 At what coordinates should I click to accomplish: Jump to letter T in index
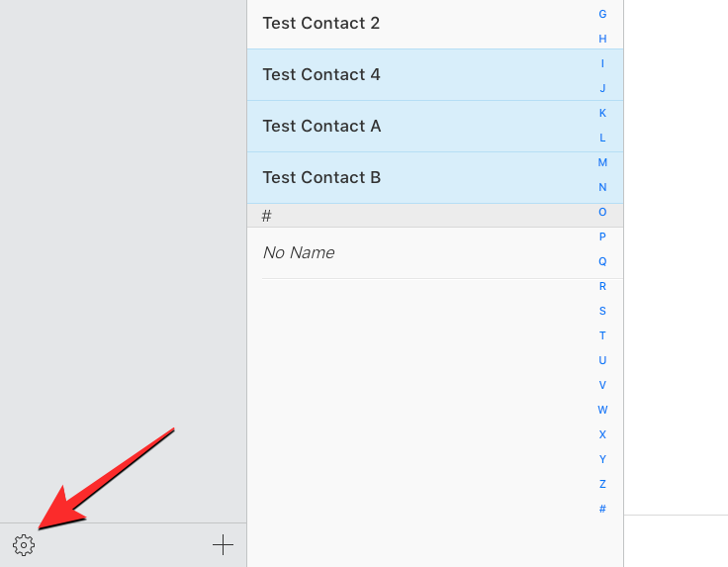602,335
